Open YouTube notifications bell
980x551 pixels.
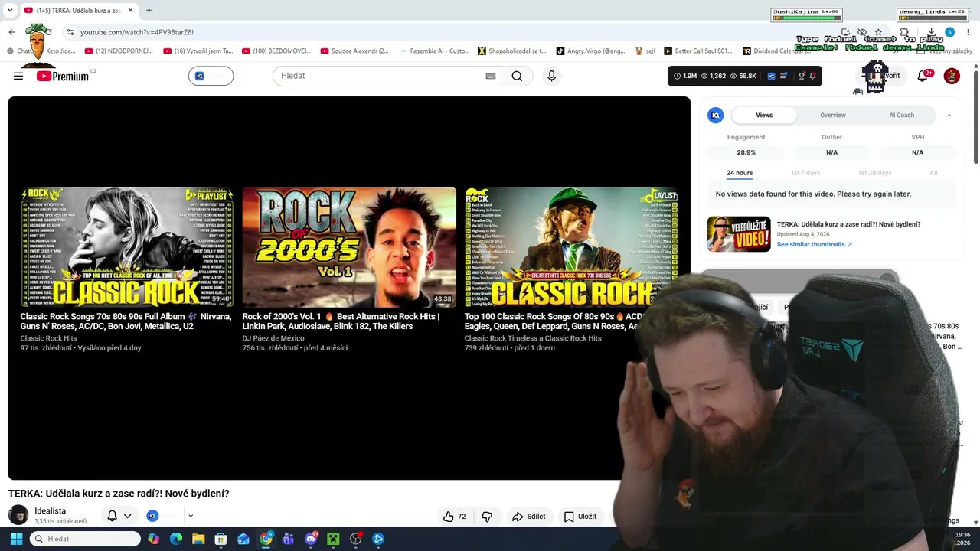coord(923,76)
